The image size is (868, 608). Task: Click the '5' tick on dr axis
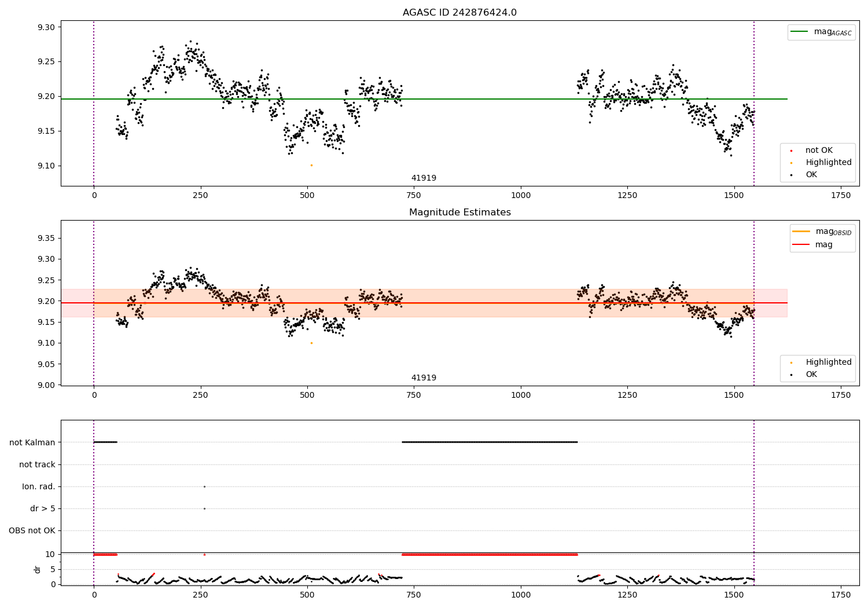pos(53,569)
